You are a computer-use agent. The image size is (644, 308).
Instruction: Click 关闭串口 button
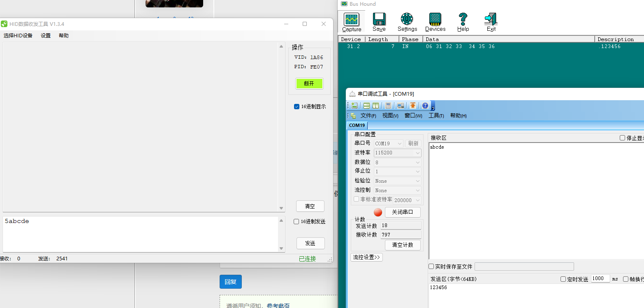[x=403, y=212]
